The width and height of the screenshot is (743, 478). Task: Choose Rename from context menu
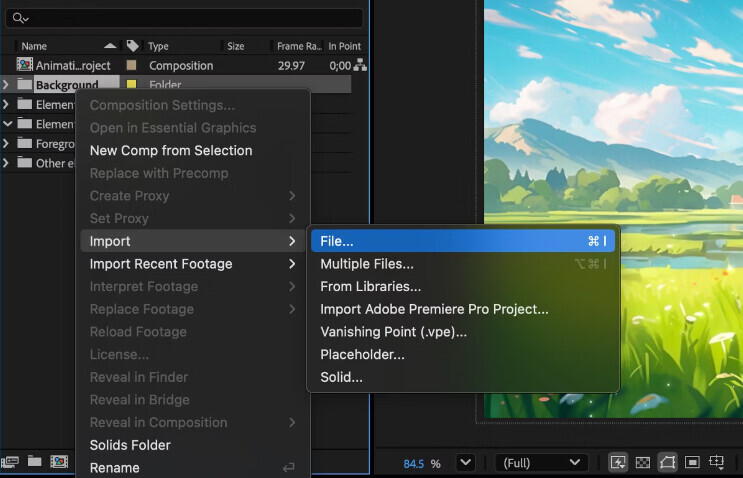(x=115, y=468)
